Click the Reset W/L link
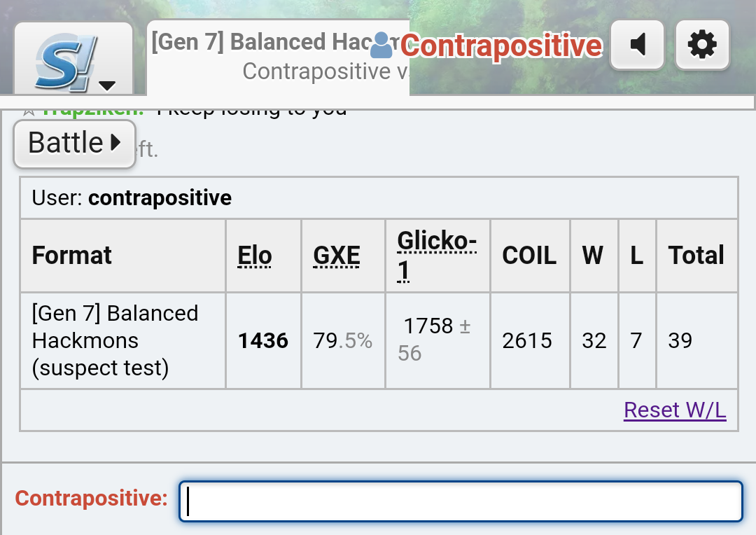The width and height of the screenshot is (756, 535). pyautogui.click(x=675, y=410)
